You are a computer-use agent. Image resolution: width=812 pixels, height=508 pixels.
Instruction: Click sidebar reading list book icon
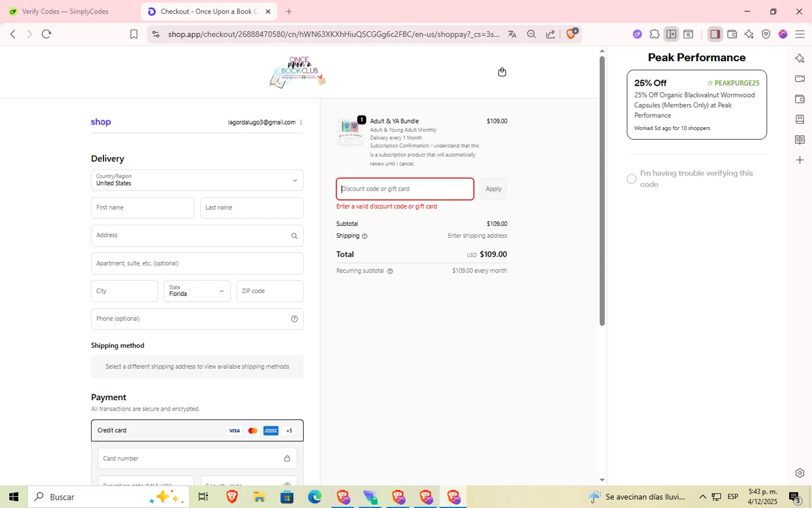tap(800, 140)
